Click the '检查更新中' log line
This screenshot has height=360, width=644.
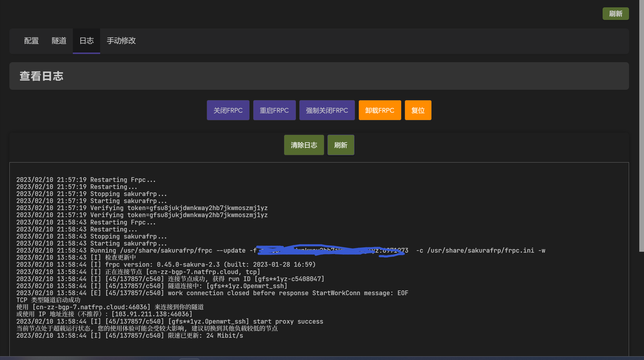point(76,258)
